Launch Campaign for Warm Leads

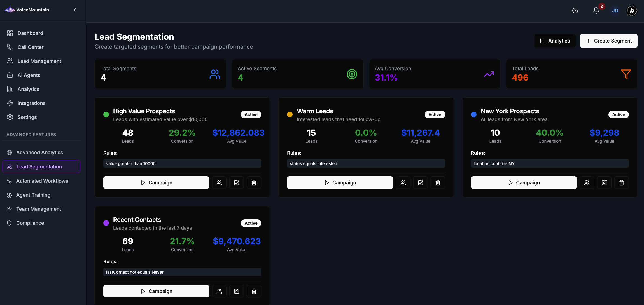340,183
